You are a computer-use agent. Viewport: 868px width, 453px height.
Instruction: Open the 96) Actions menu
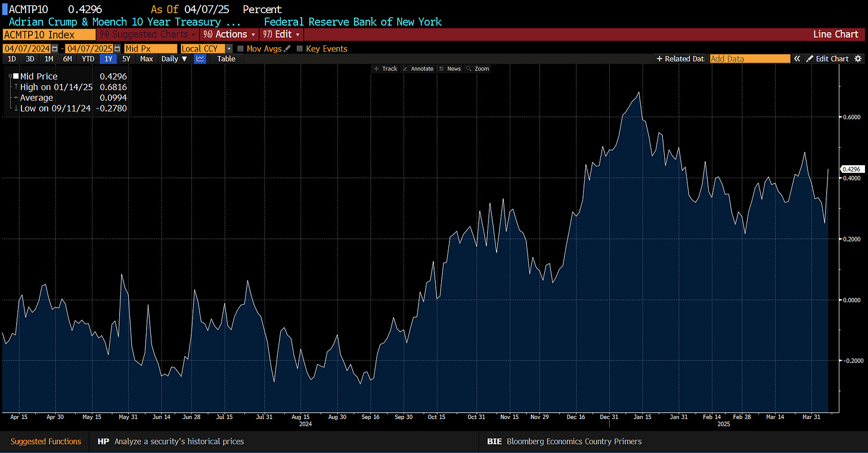(x=229, y=35)
